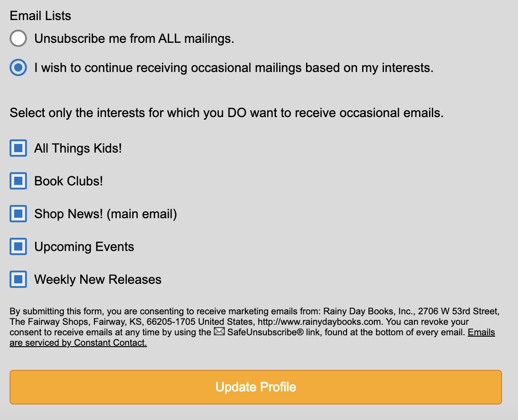This screenshot has width=518, height=420.
Task: Click the "Shop News! (main email)" label text
Action: [x=105, y=214]
